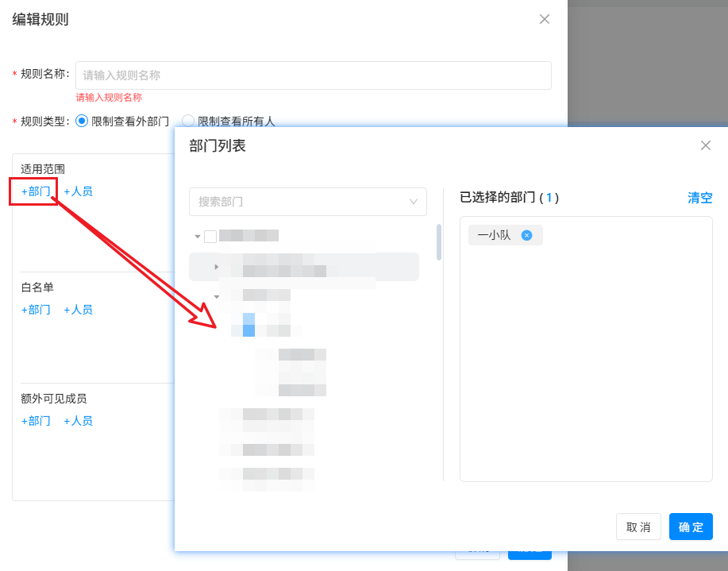
Task: Remove the 一小队 tag via its x icon
Action: click(526, 235)
